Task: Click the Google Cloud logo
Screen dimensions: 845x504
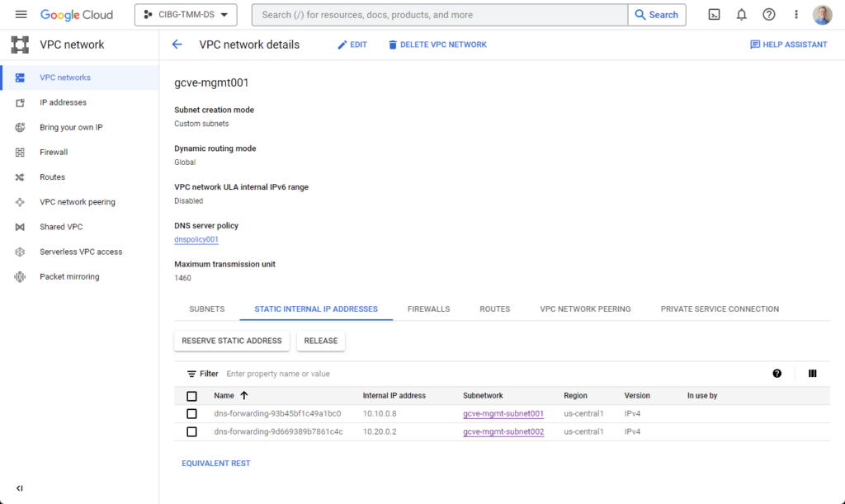Action: click(x=77, y=15)
